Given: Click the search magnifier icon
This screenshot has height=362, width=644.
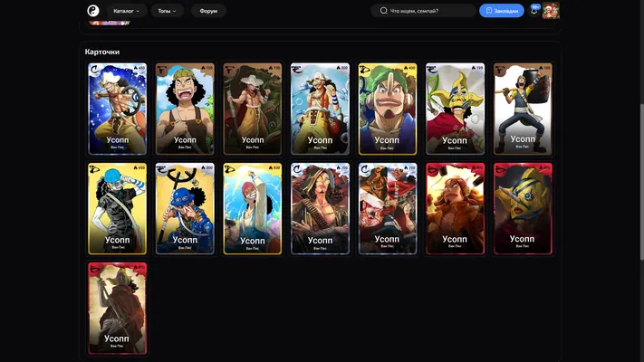Looking at the screenshot, I should pyautogui.click(x=384, y=11).
